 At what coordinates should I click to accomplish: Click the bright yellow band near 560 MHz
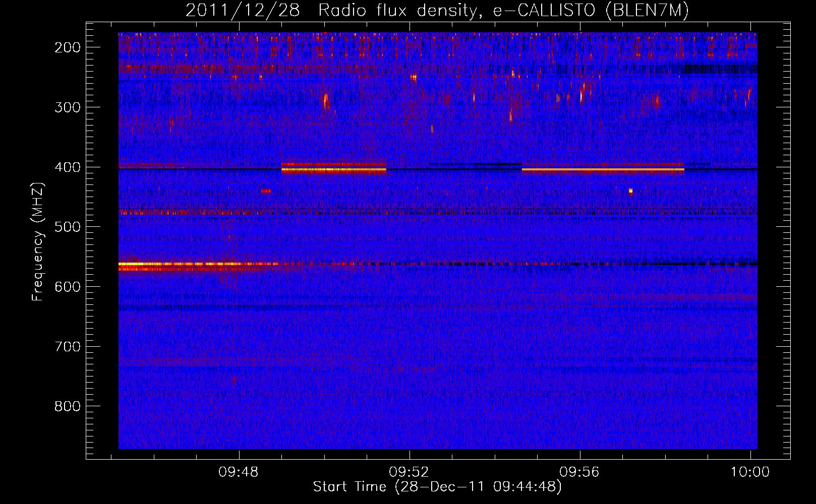point(198,264)
